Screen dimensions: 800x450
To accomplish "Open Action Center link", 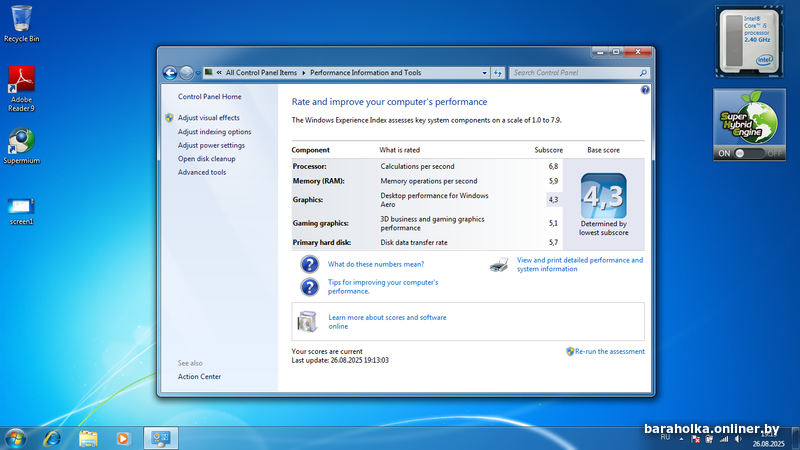I will pyautogui.click(x=199, y=377).
